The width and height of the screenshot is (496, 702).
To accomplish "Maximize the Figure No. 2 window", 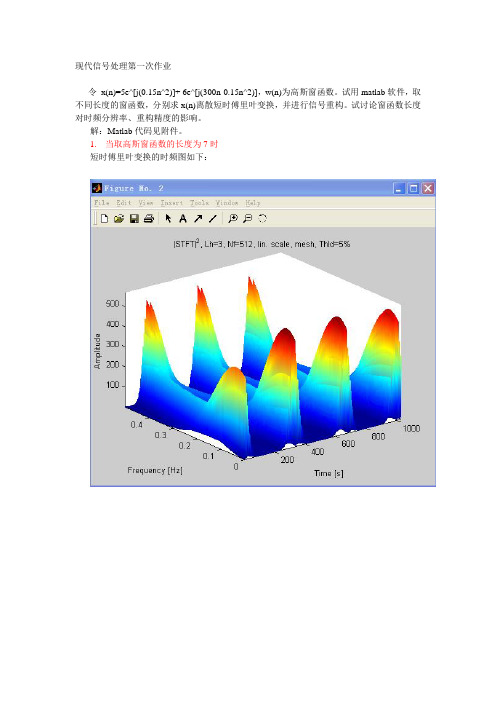I will coord(413,188).
